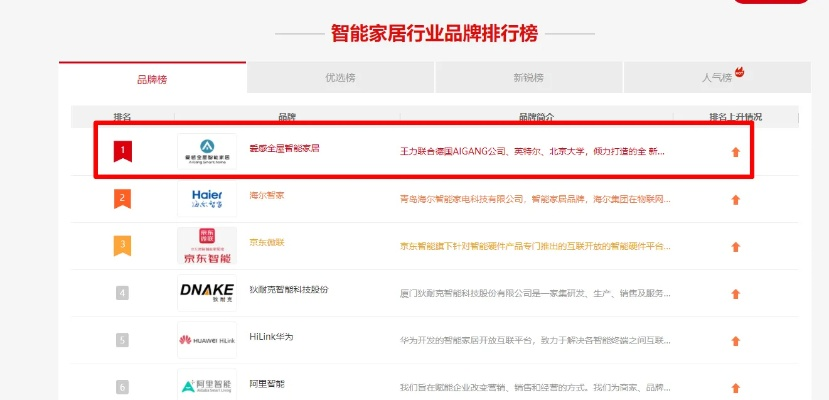Click the yellow rank 3 ribbon badge
Screen dimensions: 829x400
pyautogui.click(x=123, y=246)
